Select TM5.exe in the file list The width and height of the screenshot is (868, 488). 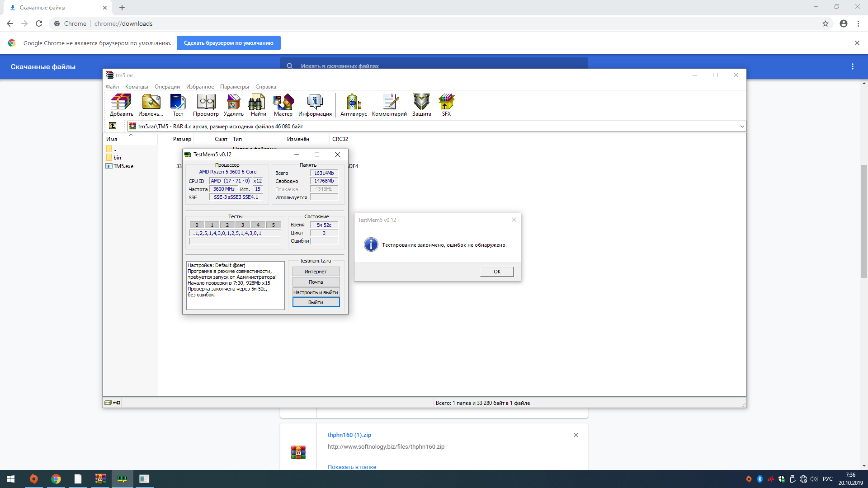(123, 166)
